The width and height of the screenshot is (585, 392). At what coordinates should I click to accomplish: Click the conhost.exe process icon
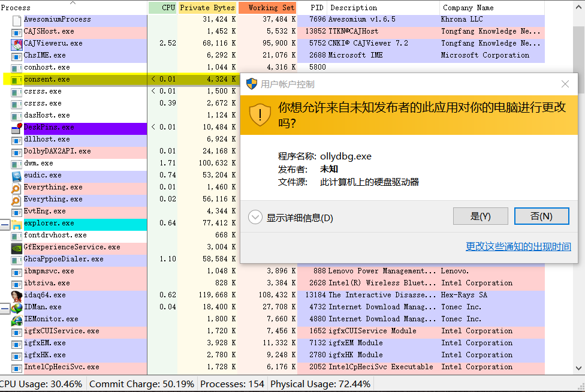coord(16,68)
